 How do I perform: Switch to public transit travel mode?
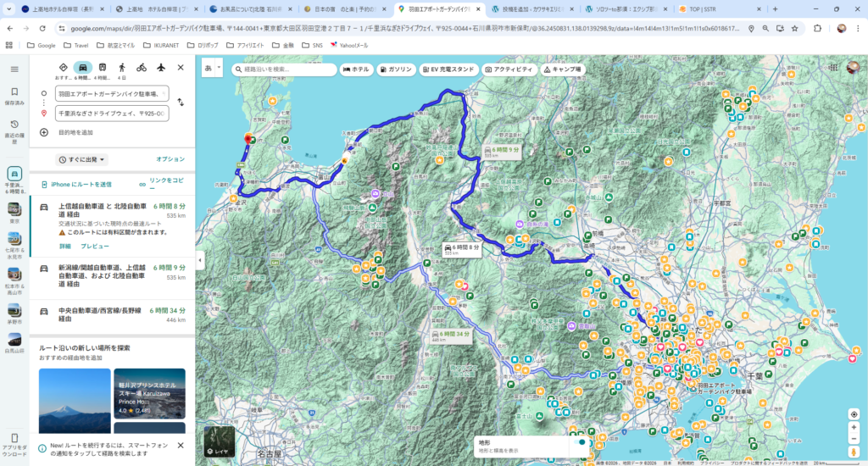102,67
